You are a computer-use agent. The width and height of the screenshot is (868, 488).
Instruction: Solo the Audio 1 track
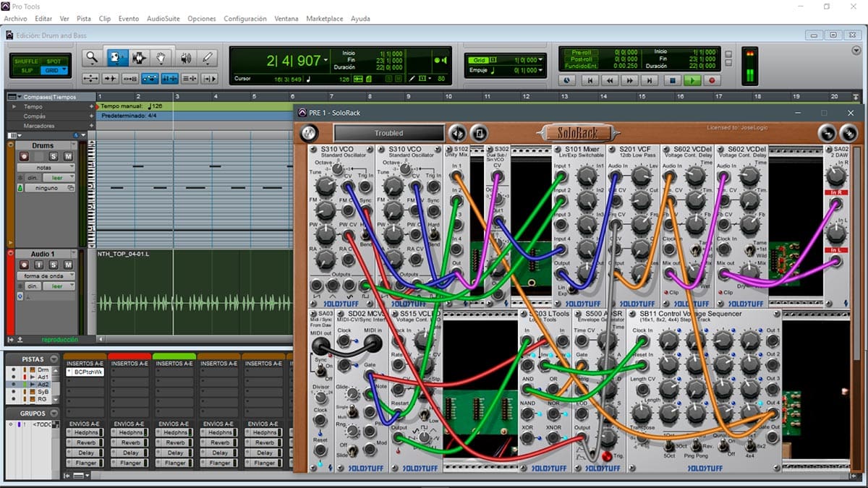pyautogui.click(x=54, y=265)
